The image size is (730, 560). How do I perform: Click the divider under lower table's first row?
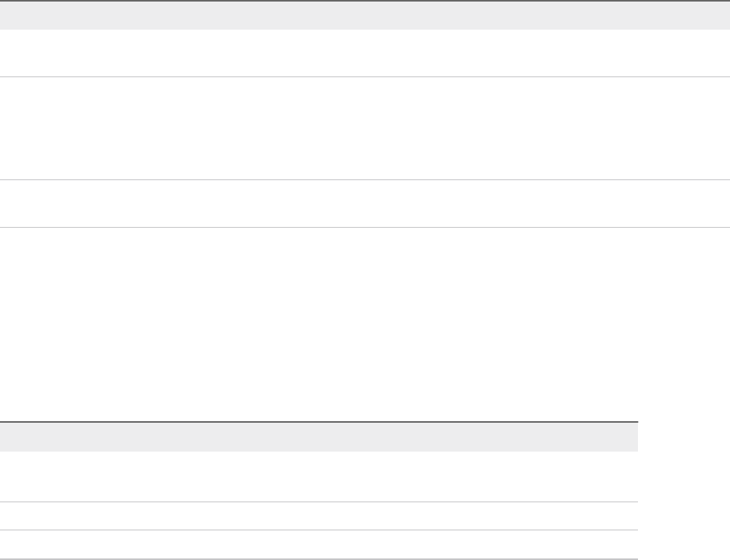319,502
